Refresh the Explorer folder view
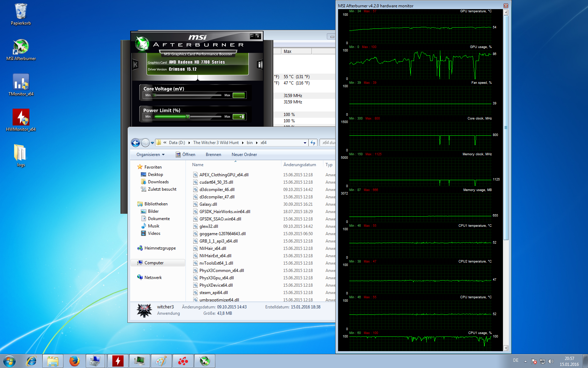The image size is (588, 368). [x=313, y=143]
